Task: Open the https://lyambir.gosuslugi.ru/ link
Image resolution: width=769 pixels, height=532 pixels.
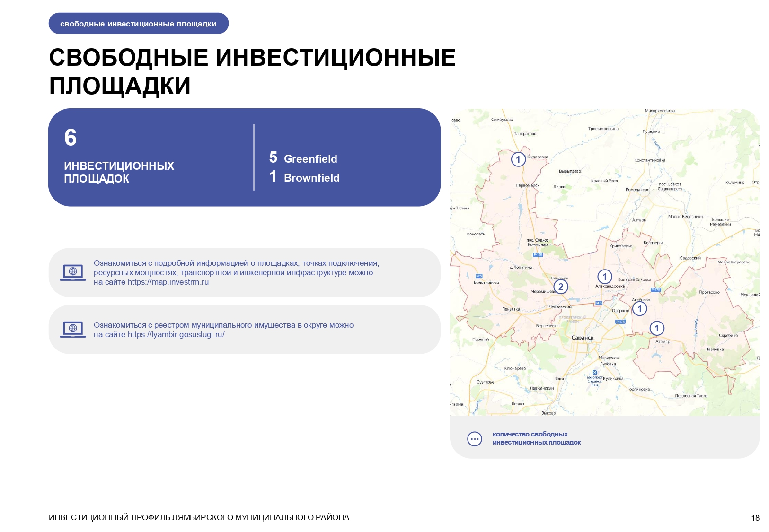Action: 176,335
